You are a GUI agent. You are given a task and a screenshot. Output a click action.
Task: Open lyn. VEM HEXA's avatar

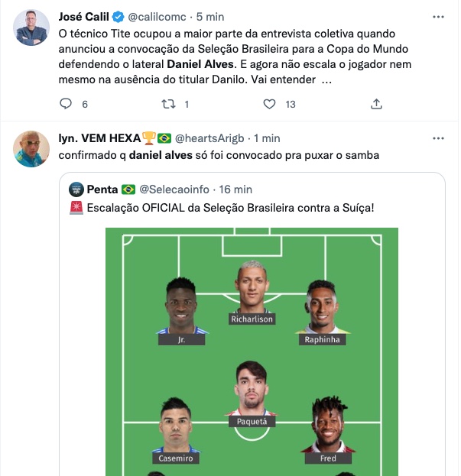(x=31, y=149)
